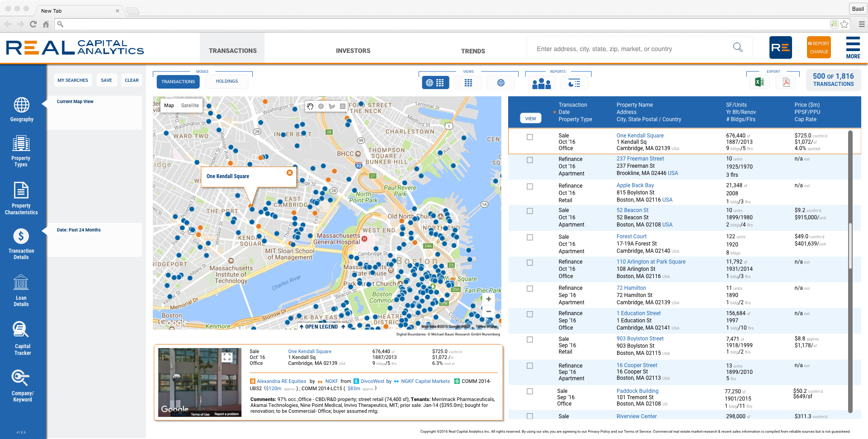This screenshot has width=868, height=439.
Task: Check 110 Arlington at Park Square checkbox
Action: pos(530,263)
